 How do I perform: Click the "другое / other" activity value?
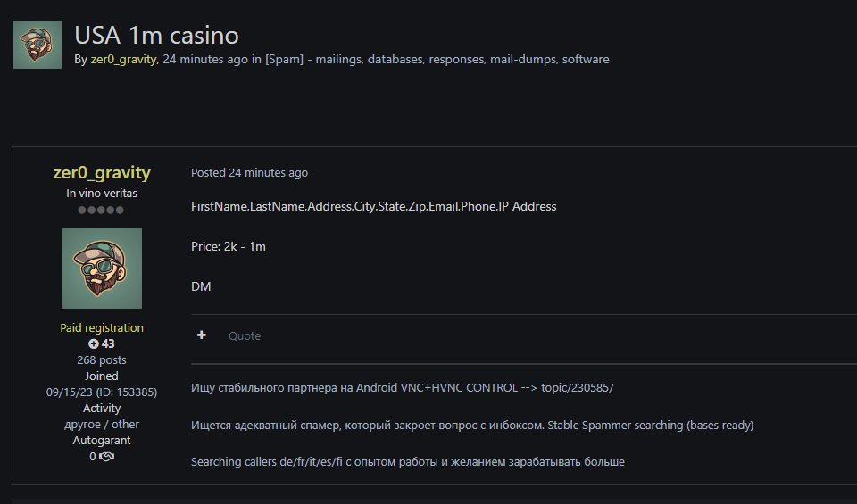click(102, 425)
